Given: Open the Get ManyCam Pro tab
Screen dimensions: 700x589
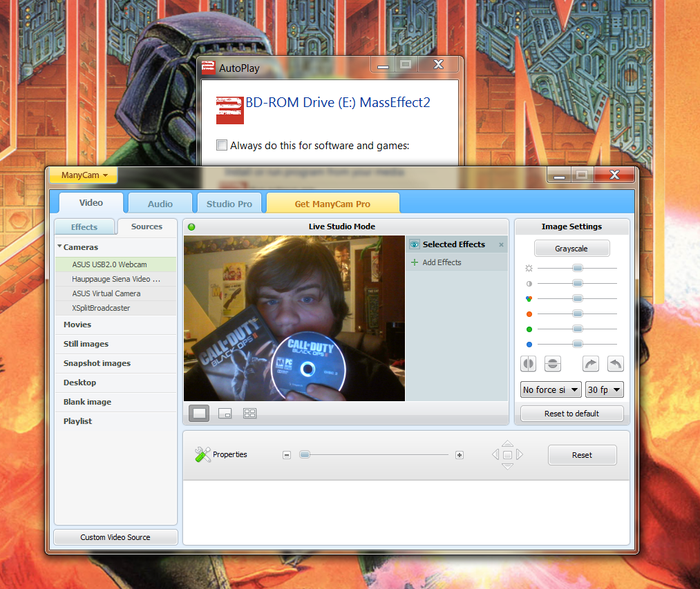Looking at the screenshot, I should (332, 204).
